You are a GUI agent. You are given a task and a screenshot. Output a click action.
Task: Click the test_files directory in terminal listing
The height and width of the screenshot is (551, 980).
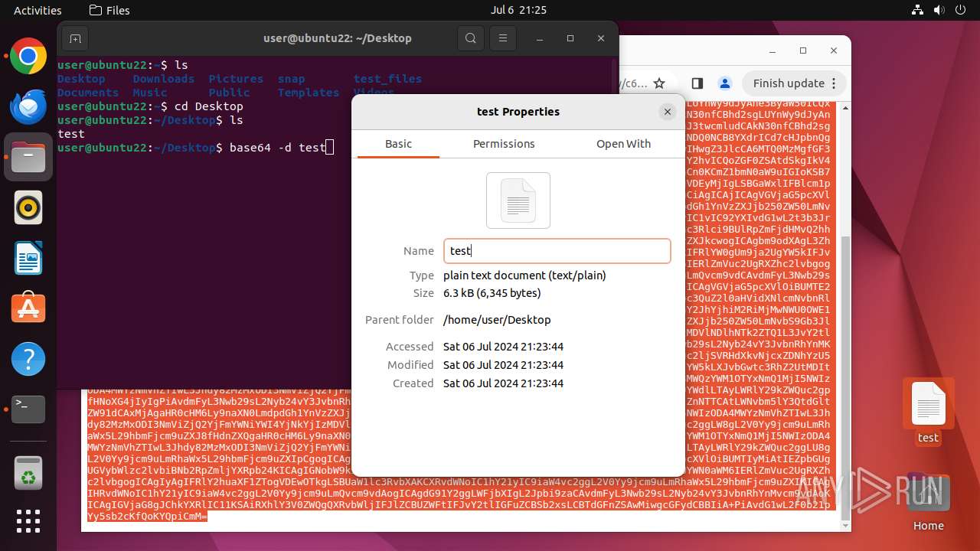point(387,79)
